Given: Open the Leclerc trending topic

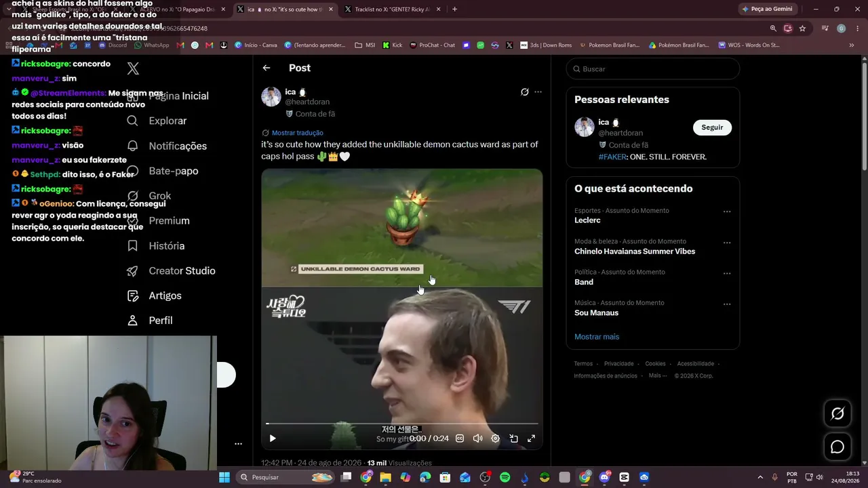Looking at the screenshot, I should point(587,220).
